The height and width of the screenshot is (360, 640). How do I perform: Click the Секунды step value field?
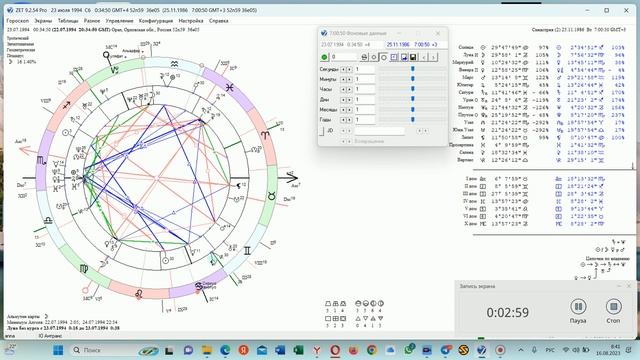click(364, 69)
